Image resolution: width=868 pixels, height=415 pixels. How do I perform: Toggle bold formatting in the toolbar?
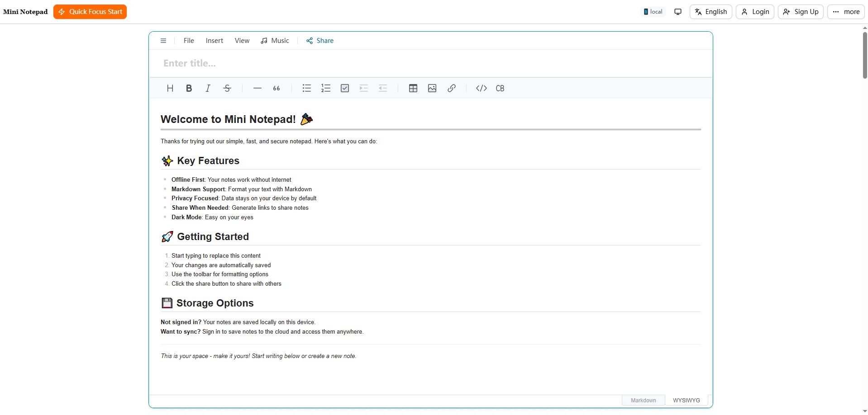coord(189,88)
